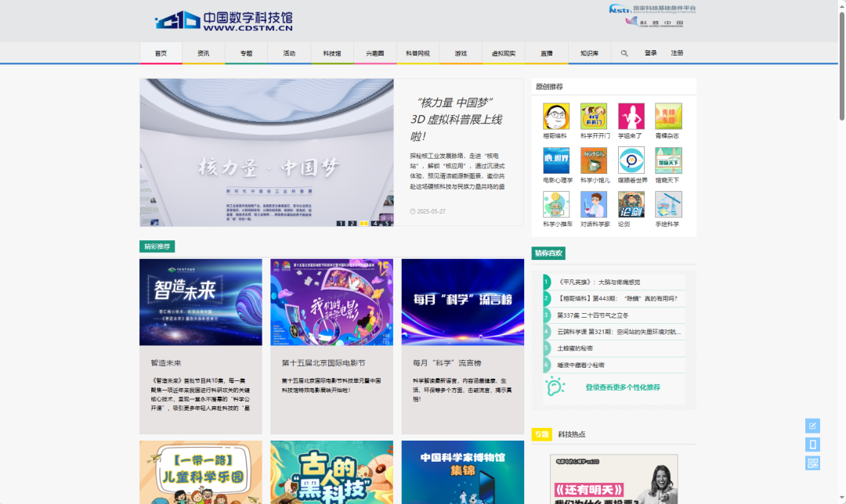Switch to the 科技馆 tab
Viewport: 846px width, 504px height.
point(332,53)
